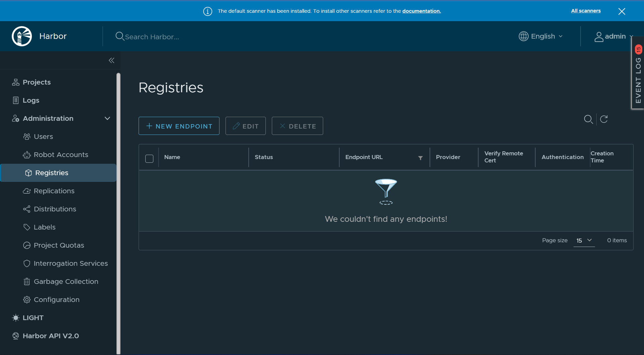The image size is (644, 355).
Task: Click the Users group icon
Action: 27,137
